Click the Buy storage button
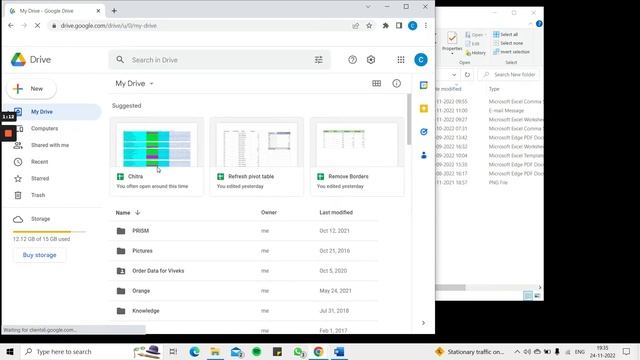This screenshot has height=360, width=640. [x=39, y=255]
